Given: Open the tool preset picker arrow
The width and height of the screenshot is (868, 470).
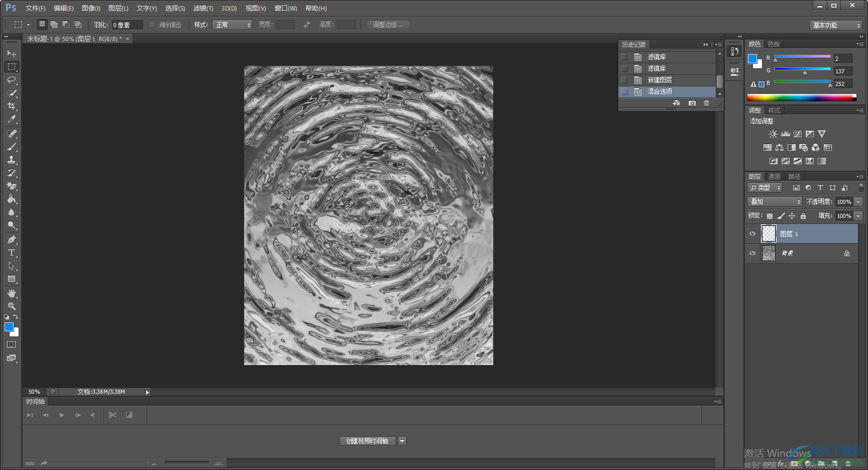Looking at the screenshot, I should tap(28, 25).
